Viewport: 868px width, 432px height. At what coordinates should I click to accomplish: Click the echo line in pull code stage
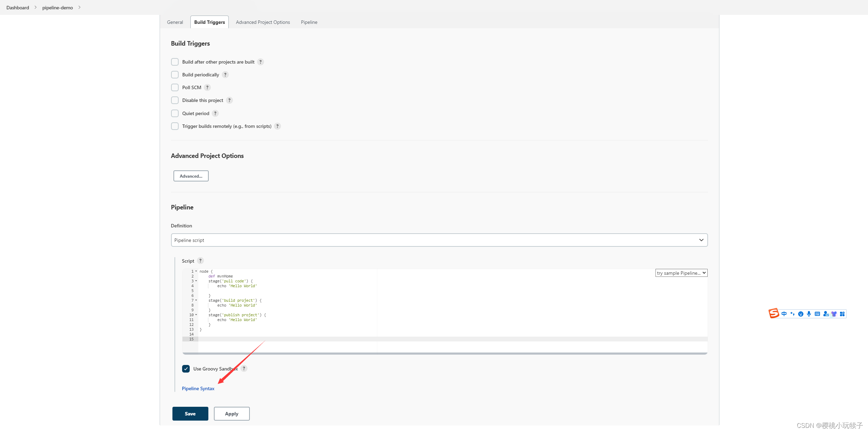tap(237, 286)
